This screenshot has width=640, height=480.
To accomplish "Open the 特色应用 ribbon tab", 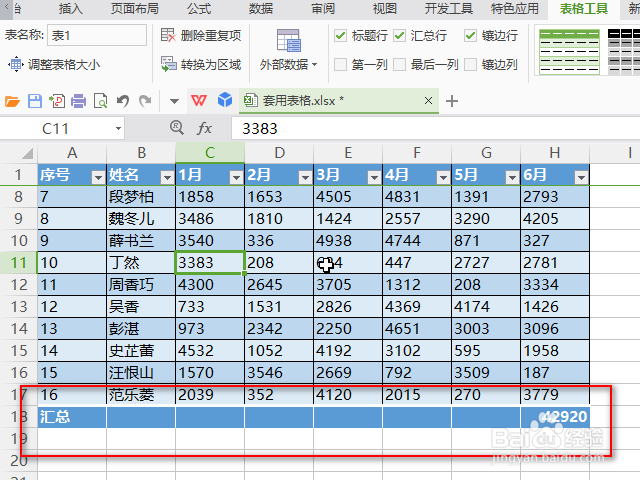I will (515, 8).
